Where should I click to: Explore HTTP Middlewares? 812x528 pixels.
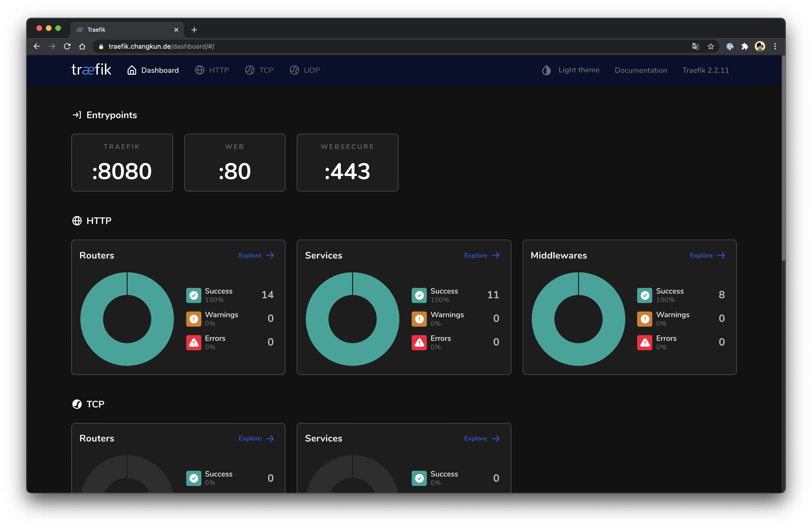[x=707, y=255]
